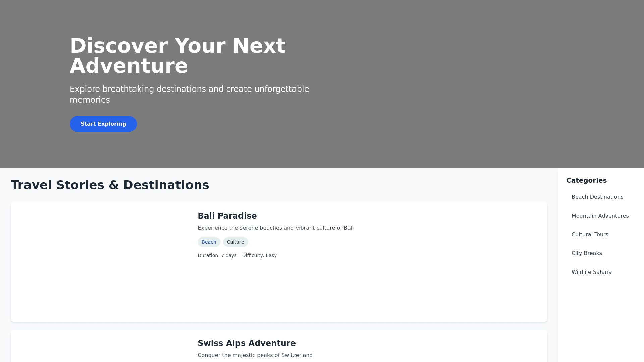644x362 pixels.
Task: Click the Bali Paradise image thumbnail area
Action: coord(101,262)
